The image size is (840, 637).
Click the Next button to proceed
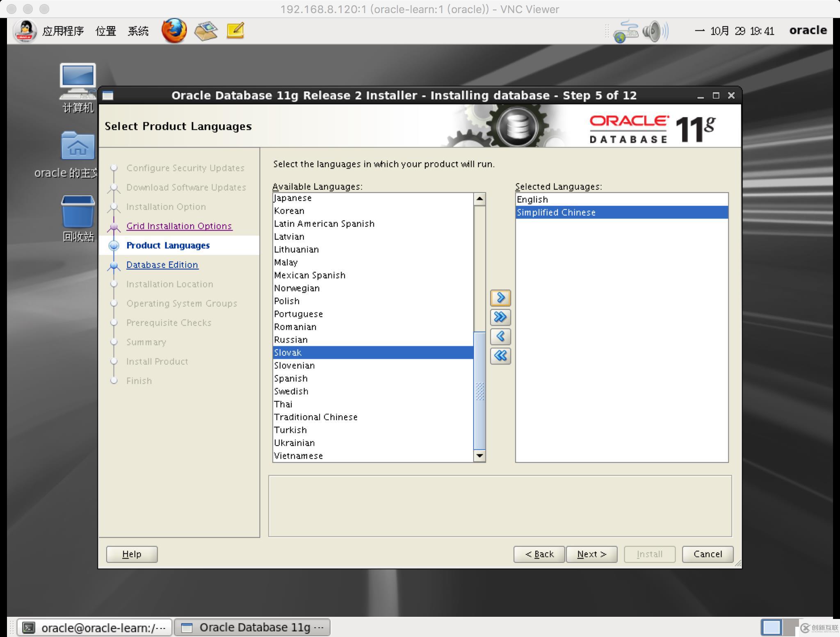click(591, 553)
